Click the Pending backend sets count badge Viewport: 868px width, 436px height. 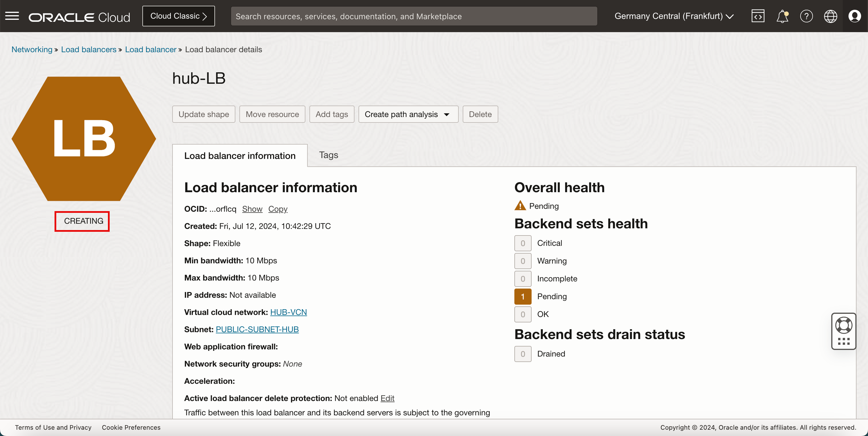[523, 296]
